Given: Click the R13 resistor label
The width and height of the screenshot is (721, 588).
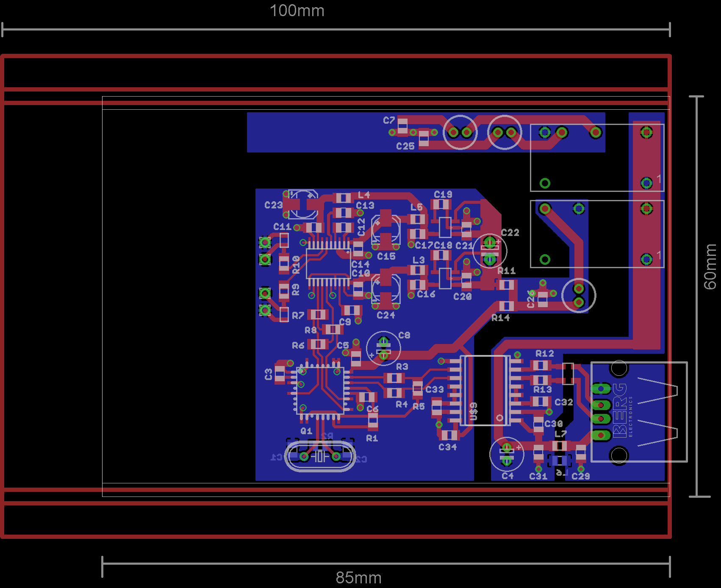Looking at the screenshot, I should pos(543,389).
